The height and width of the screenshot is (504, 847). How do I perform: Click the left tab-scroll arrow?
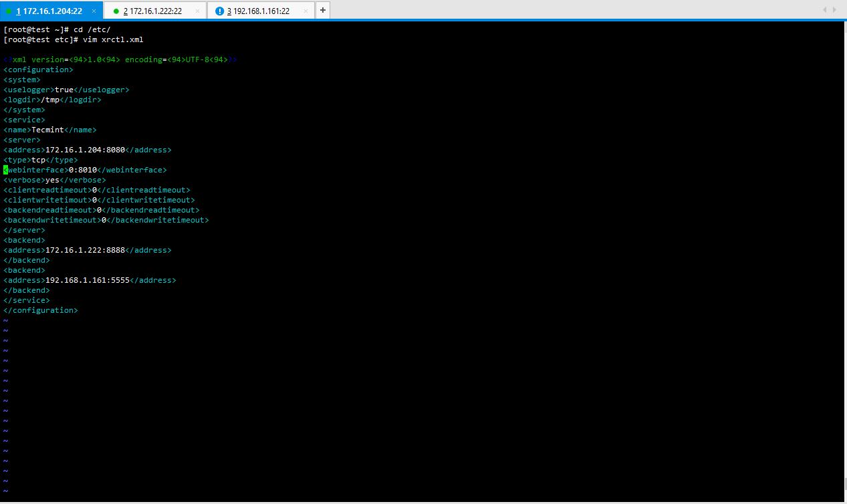[x=824, y=10]
